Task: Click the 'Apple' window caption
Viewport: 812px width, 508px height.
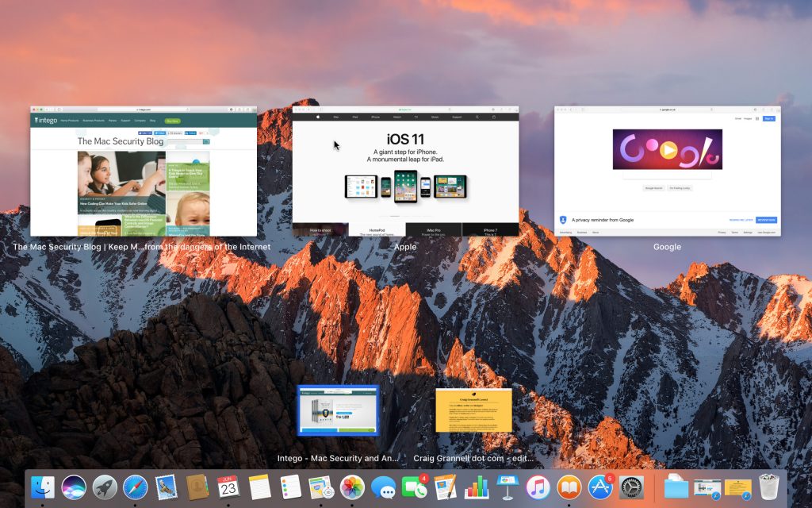Action: (405, 247)
